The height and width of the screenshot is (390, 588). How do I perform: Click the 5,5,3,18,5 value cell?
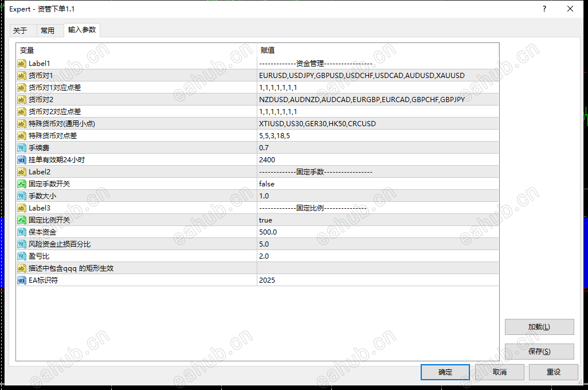tap(378, 135)
